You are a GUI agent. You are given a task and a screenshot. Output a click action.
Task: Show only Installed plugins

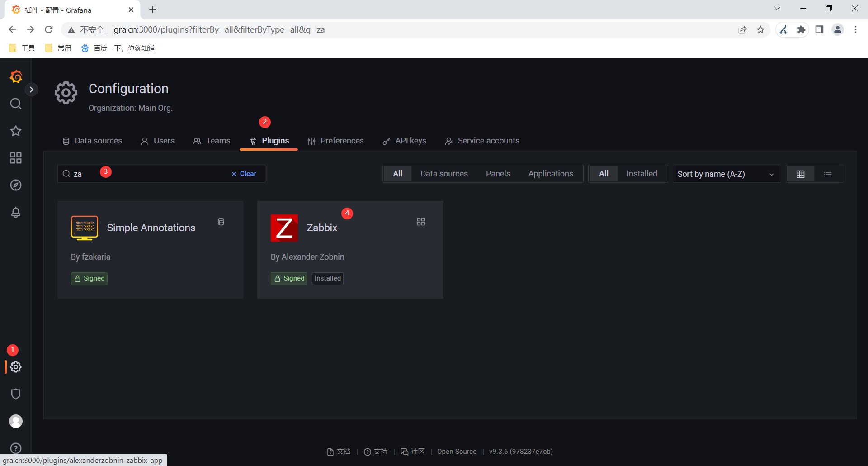(x=642, y=174)
